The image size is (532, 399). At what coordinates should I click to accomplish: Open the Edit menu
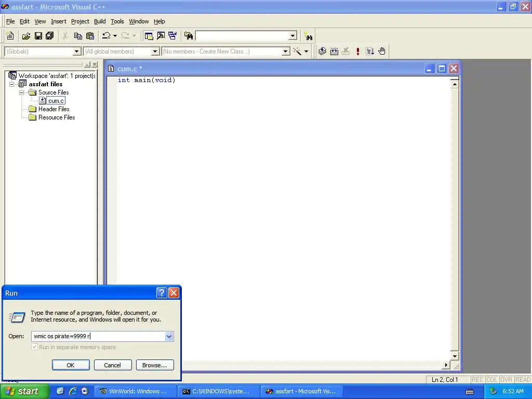coord(24,21)
